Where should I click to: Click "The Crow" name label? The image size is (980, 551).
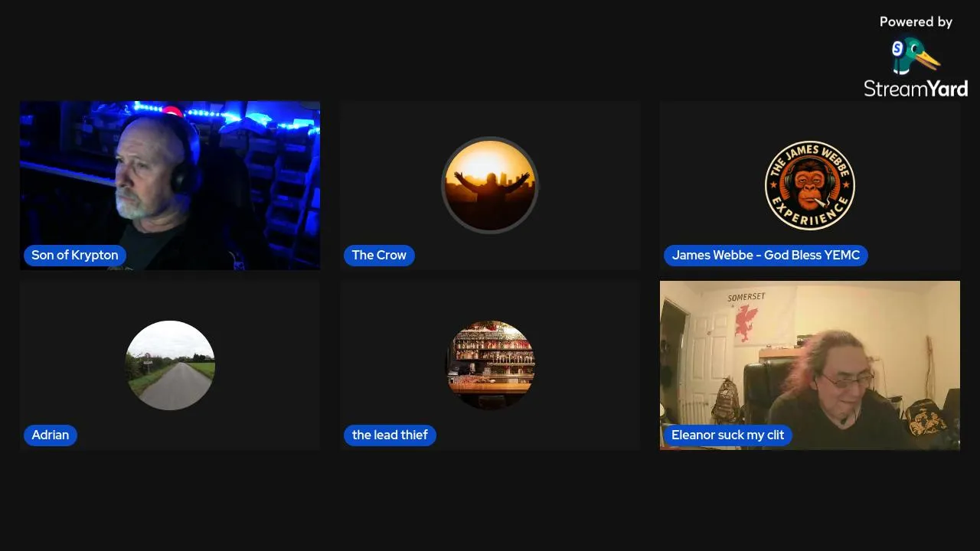click(379, 255)
